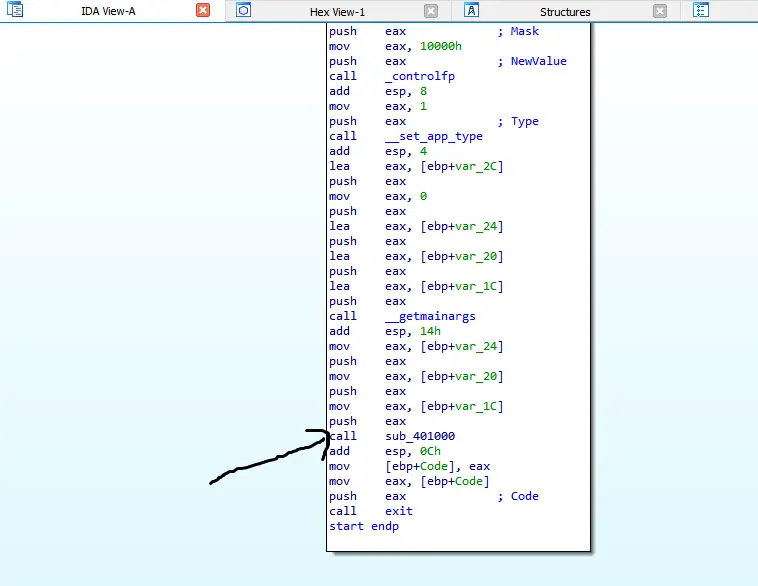Select '[ebp+Code], eax' operand
758x586 pixels.
tap(437, 466)
